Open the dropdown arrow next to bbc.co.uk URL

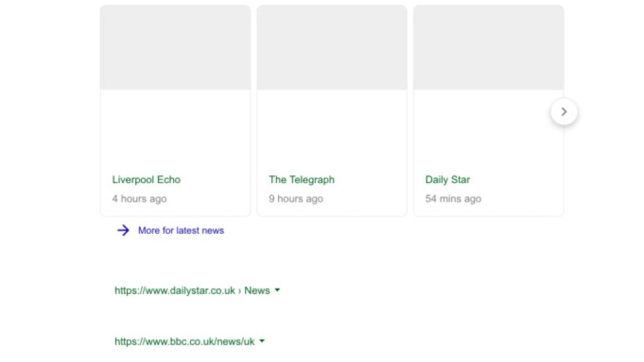262,341
